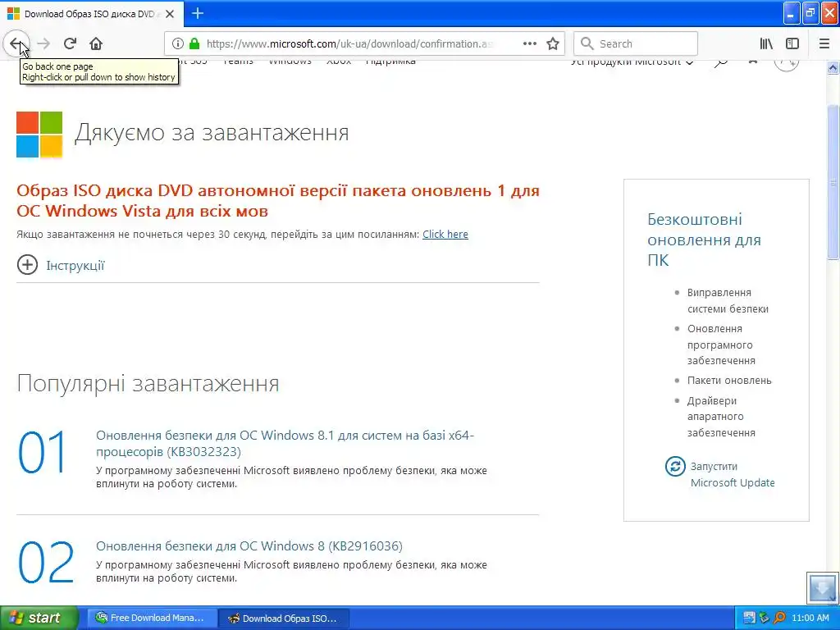Image resolution: width=840 pixels, height=630 pixels.
Task: Bookmark this page with the star
Action: click(553, 43)
